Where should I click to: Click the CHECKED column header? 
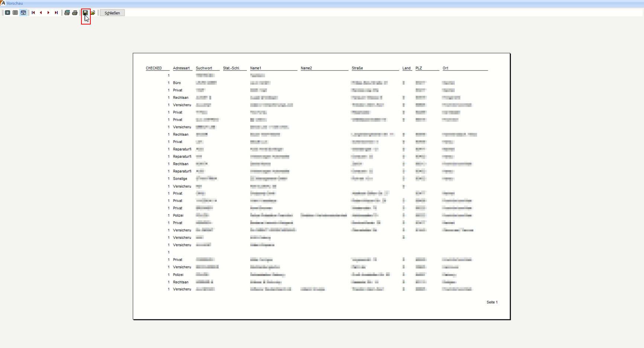[154, 68]
